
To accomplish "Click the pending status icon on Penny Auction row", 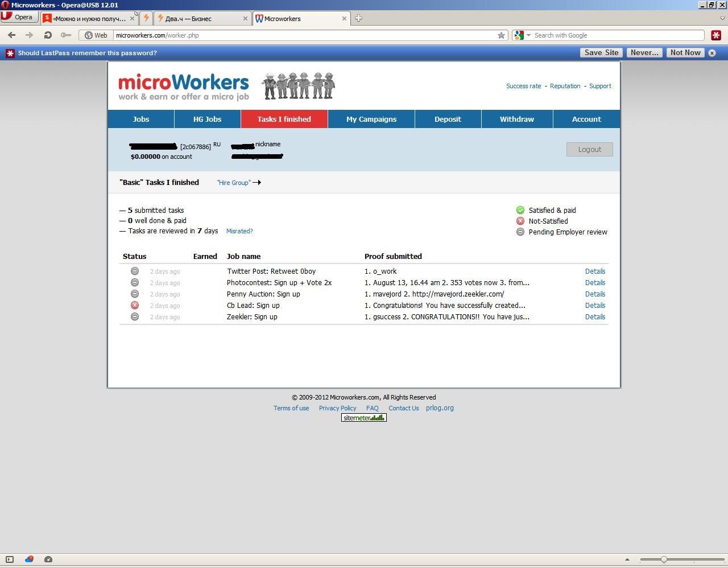I will click(x=135, y=294).
